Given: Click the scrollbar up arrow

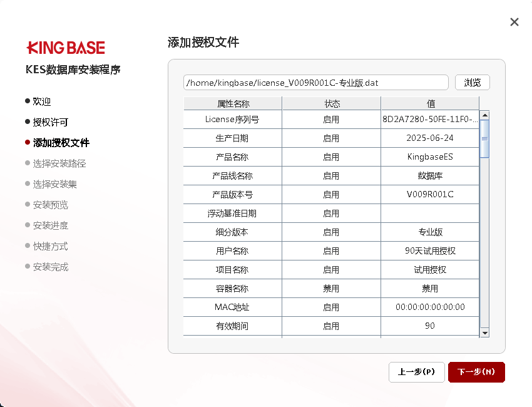Looking at the screenshot, I should (484, 115).
